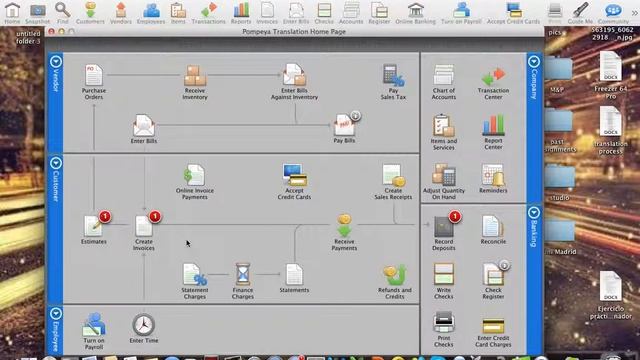Open Online Invoice Payments
This screenshot has width=640, height=360.
click(195, 182)
